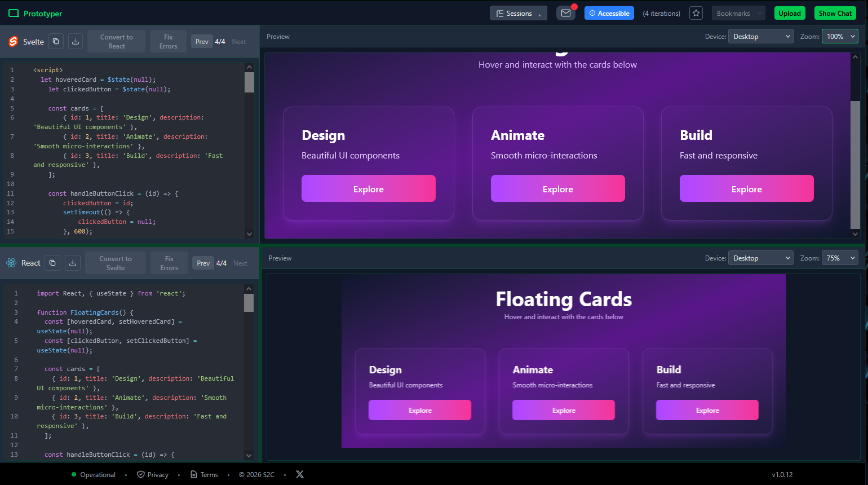868x485 pixels.
Task: Download the React code via the download icon
Action: 73,262
